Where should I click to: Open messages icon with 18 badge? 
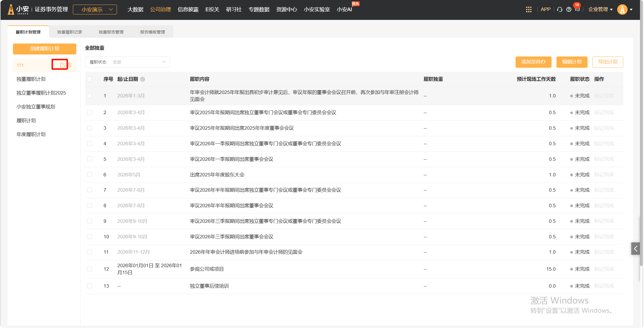[577, 9]
